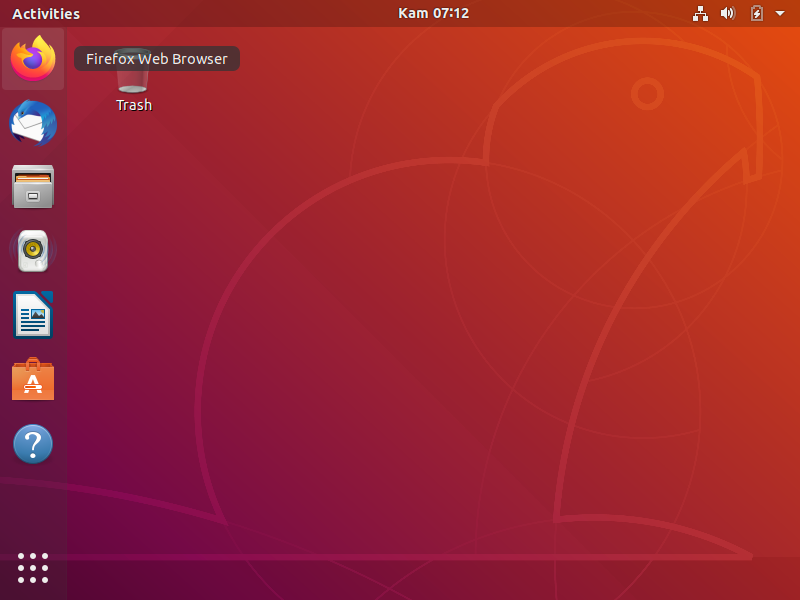Open the clock calendar 'Kam 07:12'
The height and width of the screenshot is (600, 800).
point(433,13)
